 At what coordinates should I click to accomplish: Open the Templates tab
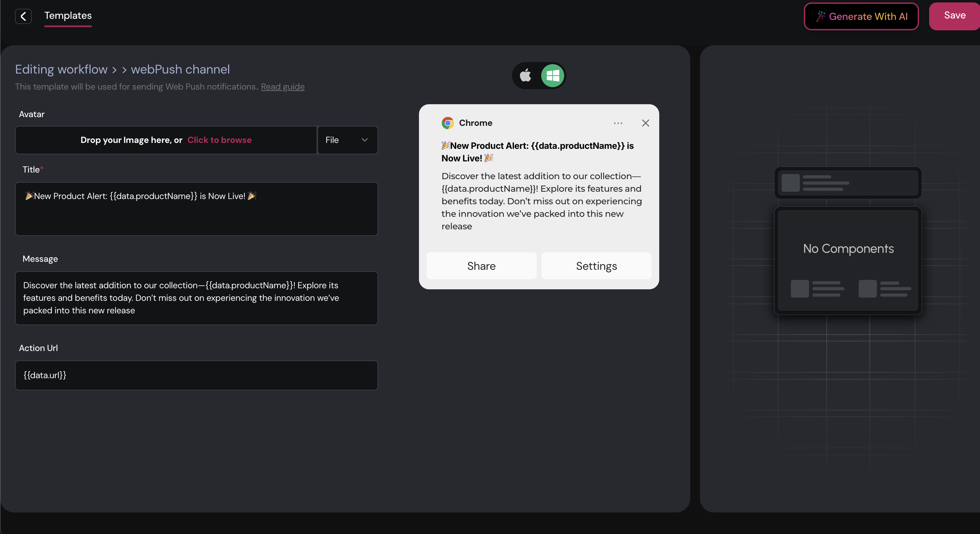coord(68,16)
